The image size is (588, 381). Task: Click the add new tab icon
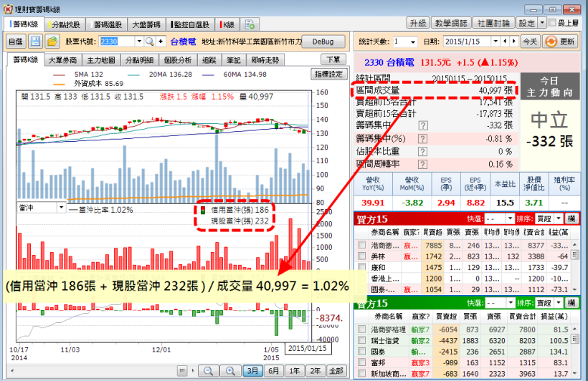[x=250, y=24]
